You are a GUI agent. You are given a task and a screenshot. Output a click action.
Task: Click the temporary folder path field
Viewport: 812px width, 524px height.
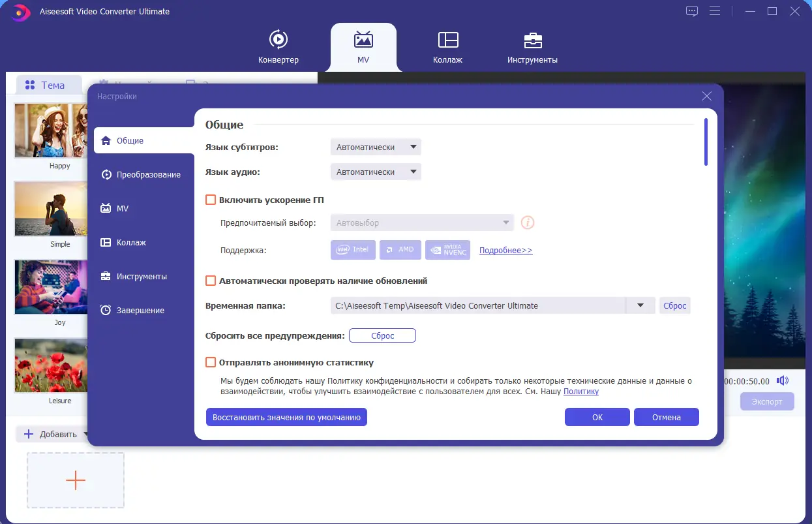click(478, 305)
